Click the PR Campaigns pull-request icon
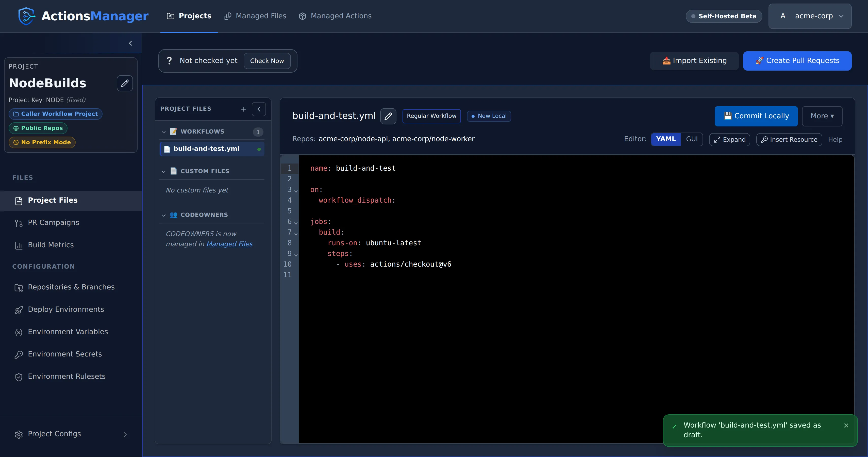868x457 pixels. [19, 223]
